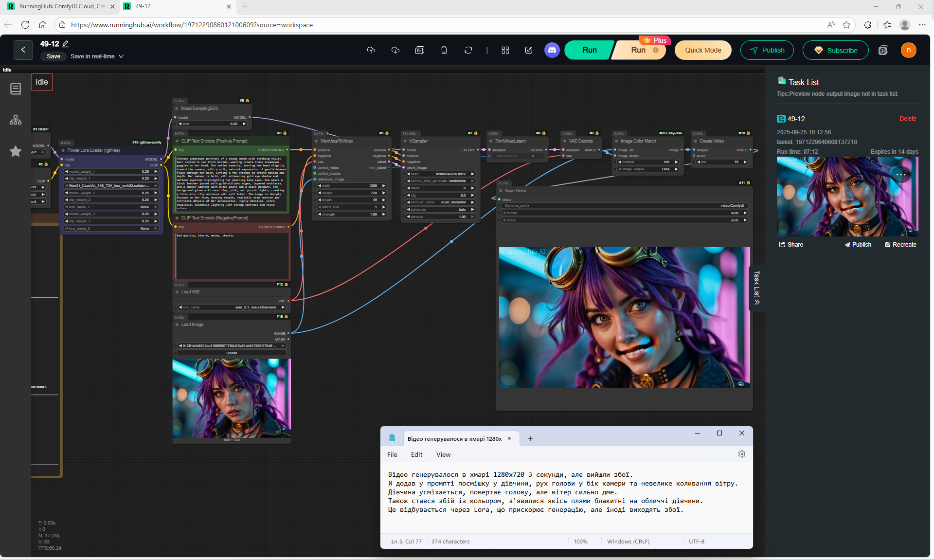
Task: Click the trash icon in the top toolbar
Action: (444, 50)
